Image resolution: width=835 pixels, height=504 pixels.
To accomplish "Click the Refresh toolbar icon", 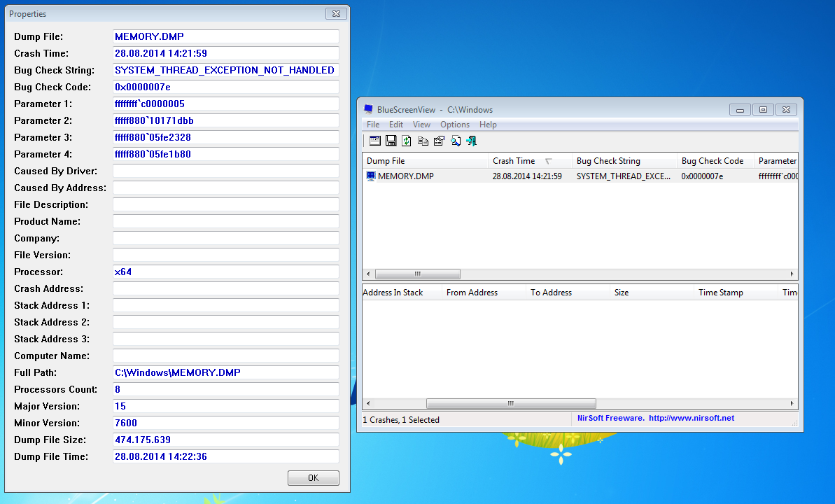I will click(x=407, y=141).
